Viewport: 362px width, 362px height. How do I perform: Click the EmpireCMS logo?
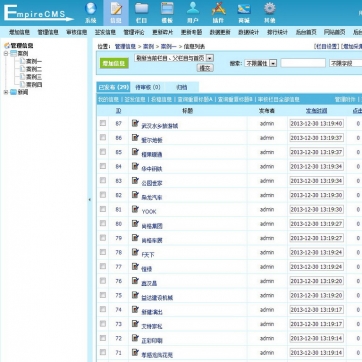(x=38, y=13)
